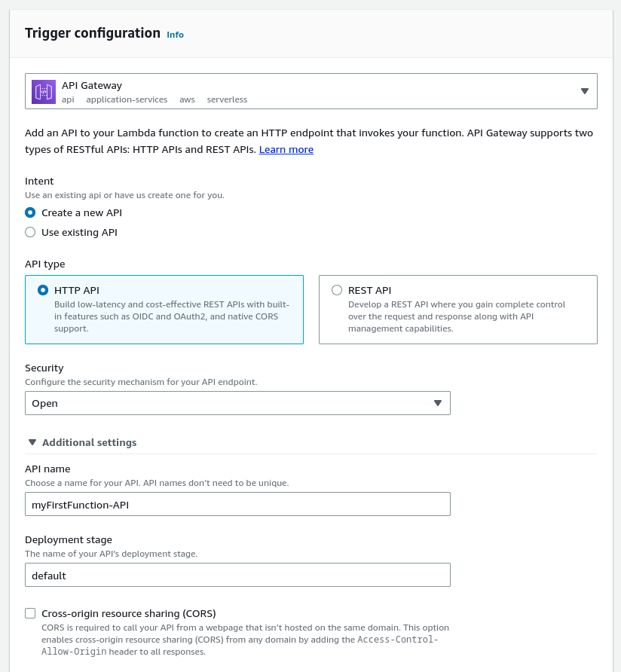Click the API name text field
The image size is (621, 672).
pyautogui.click(x=237, y=504)
